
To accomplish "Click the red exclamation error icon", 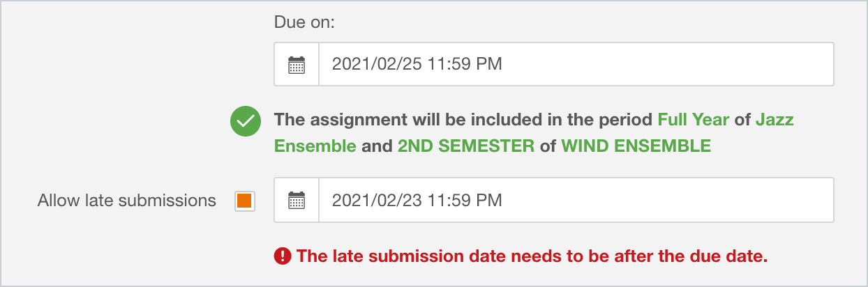I will (x=282, y=256).
